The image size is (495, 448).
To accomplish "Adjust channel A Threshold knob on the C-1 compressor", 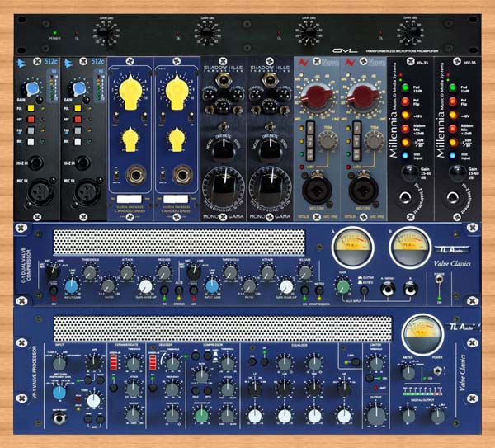I will tap(90, 272).
